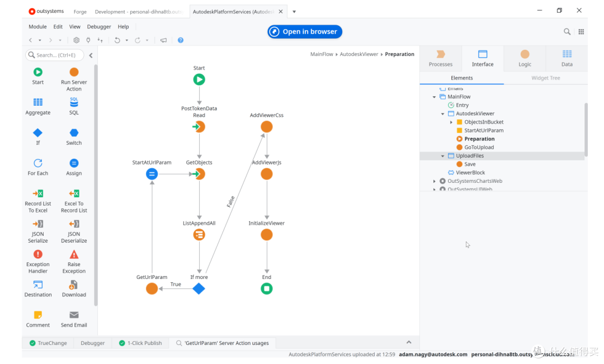Viewport: 604px width, 364px height.
Task: Select the Exception Handler tool
Action: tap(38, 262)
